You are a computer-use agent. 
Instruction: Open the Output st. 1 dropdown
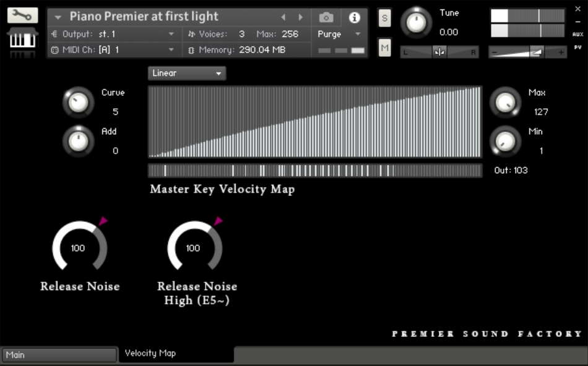point(171,34)
